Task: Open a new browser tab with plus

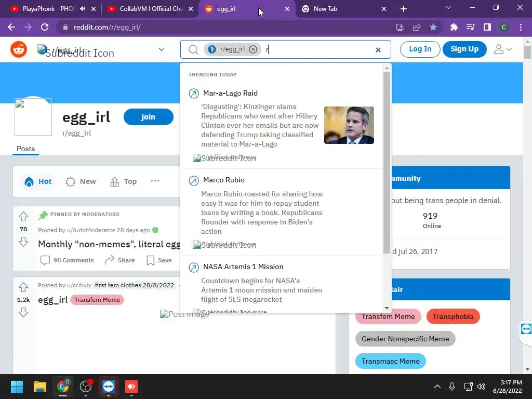Action: [x=403, y=9]
